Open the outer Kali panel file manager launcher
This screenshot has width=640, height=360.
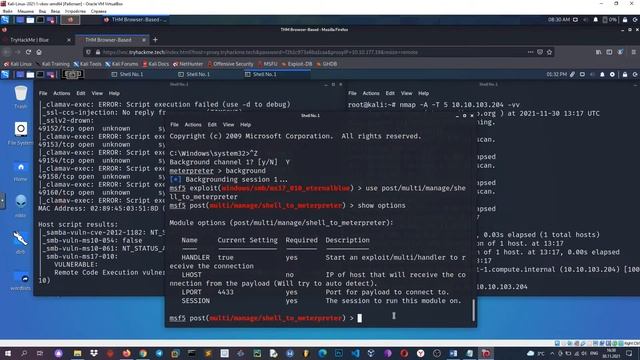click(30, 20)
